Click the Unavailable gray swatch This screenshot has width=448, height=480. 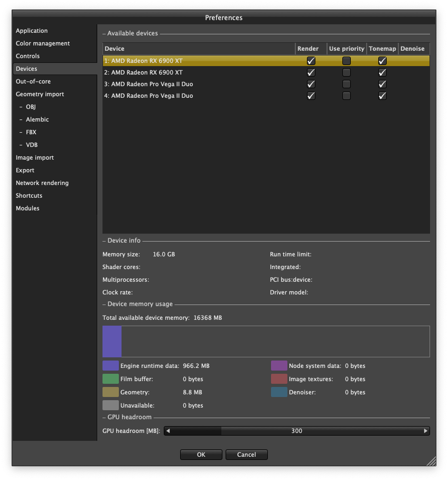point(110,405)
